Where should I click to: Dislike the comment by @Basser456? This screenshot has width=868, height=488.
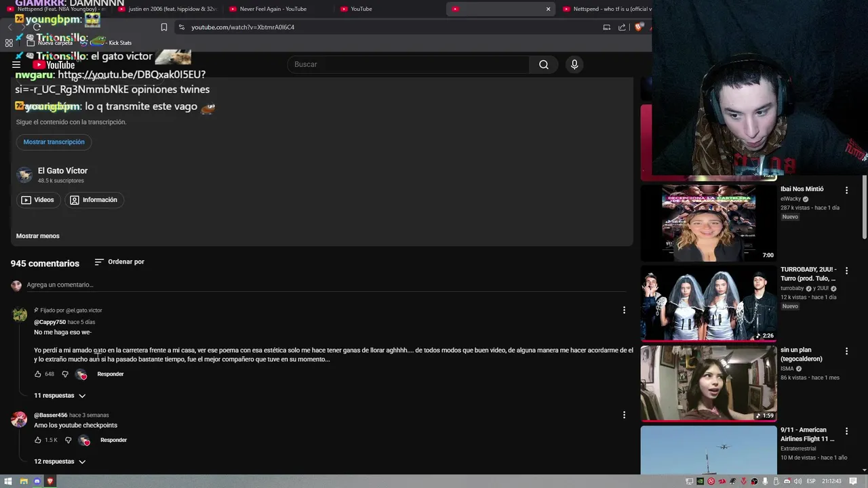68,440
